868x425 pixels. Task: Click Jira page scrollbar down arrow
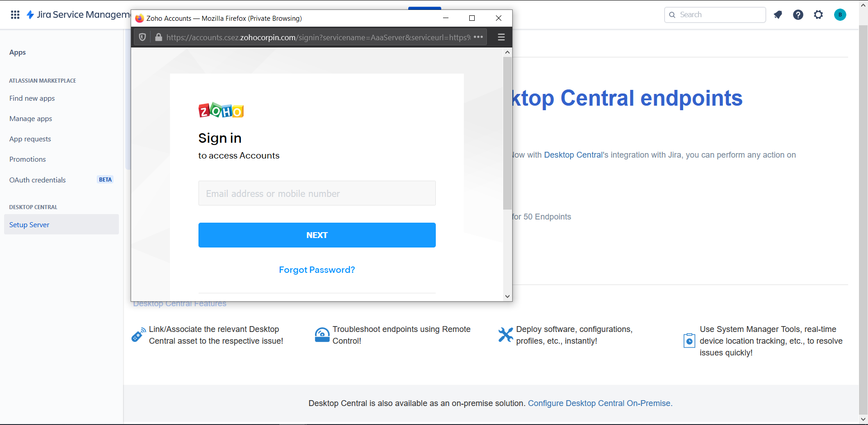863,419
